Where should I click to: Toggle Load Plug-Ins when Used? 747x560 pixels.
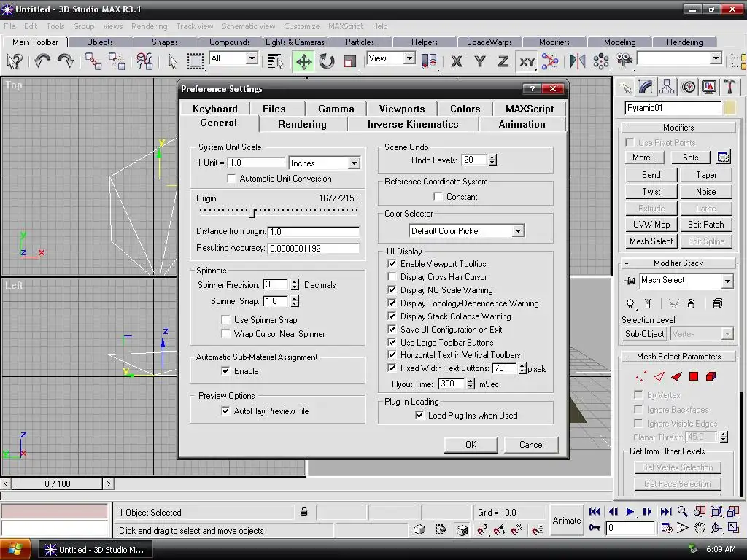pyautogui.click(x=419, y=415)
